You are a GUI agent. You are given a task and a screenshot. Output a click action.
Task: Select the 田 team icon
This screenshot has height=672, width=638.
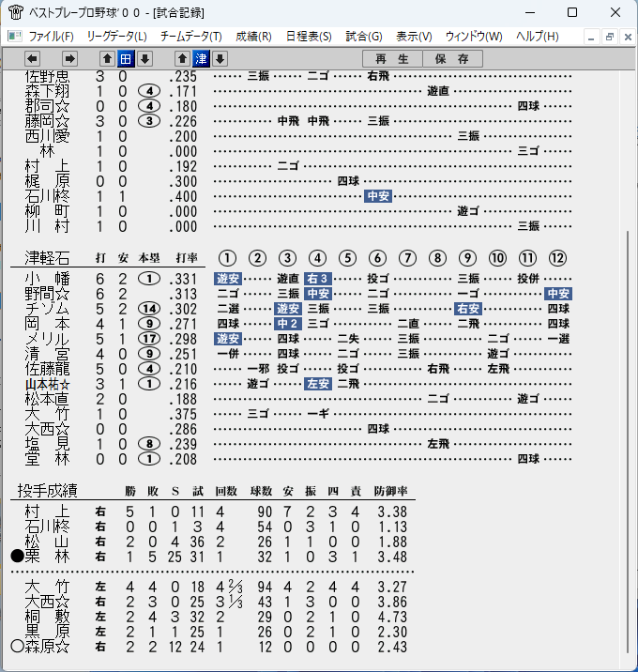coord(126,59)
